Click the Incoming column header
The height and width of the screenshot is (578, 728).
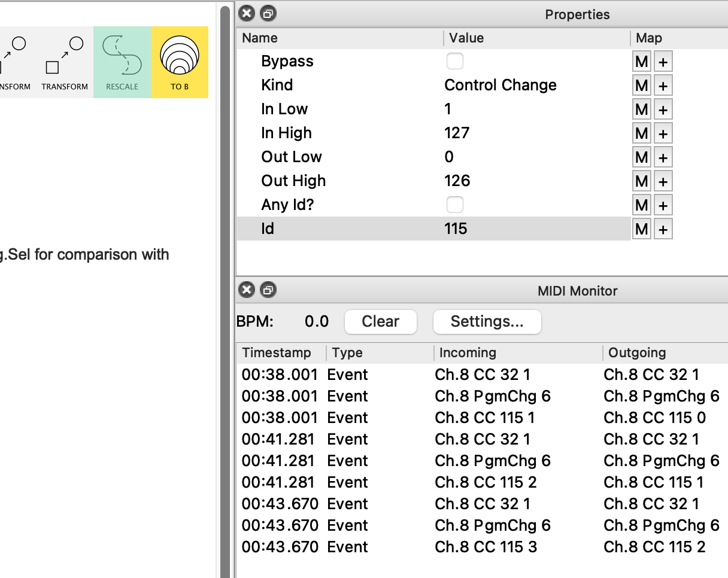pyautogui.click(x=468, y=353)
